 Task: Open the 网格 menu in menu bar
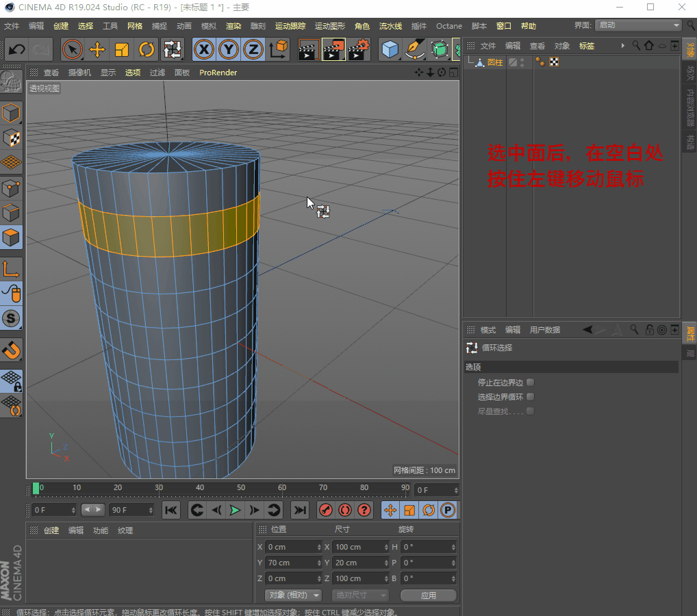(135, 26)
